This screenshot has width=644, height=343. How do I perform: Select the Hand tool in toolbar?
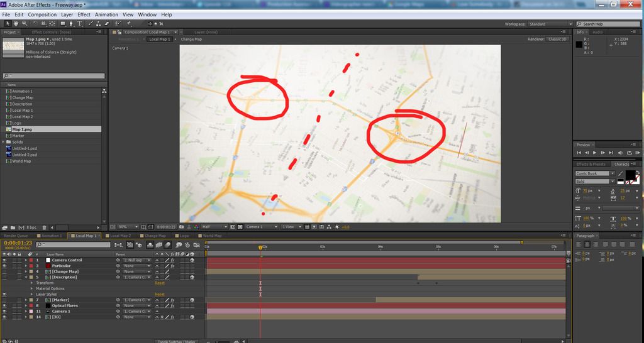15,24
